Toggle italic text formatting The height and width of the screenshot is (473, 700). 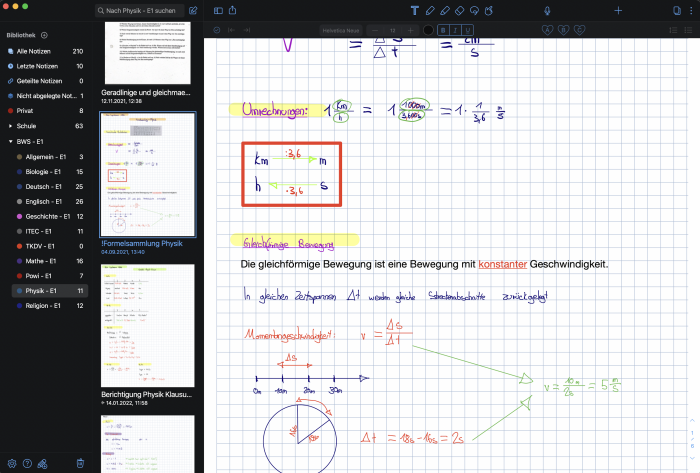(455, 30)
